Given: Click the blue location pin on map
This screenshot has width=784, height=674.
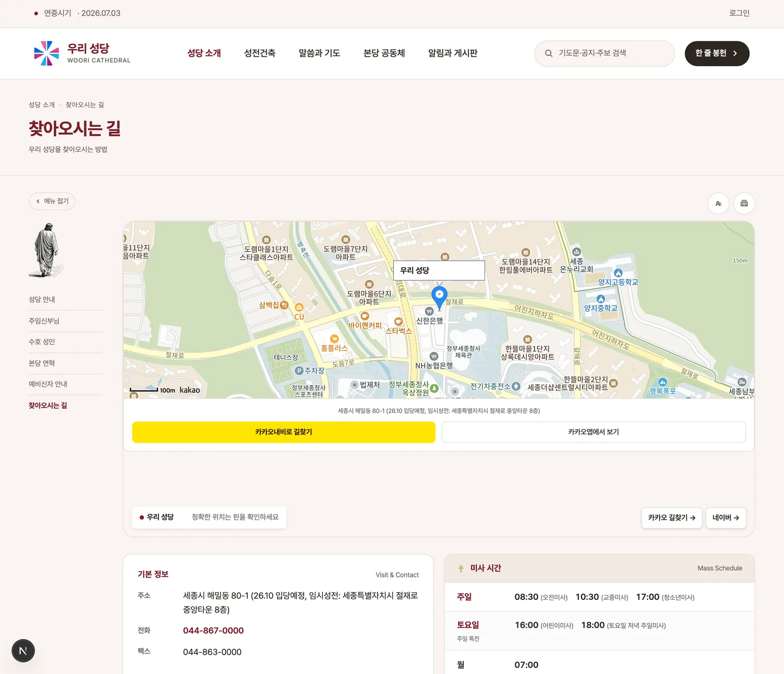Looking at the screenshot, I should (439, 298).
